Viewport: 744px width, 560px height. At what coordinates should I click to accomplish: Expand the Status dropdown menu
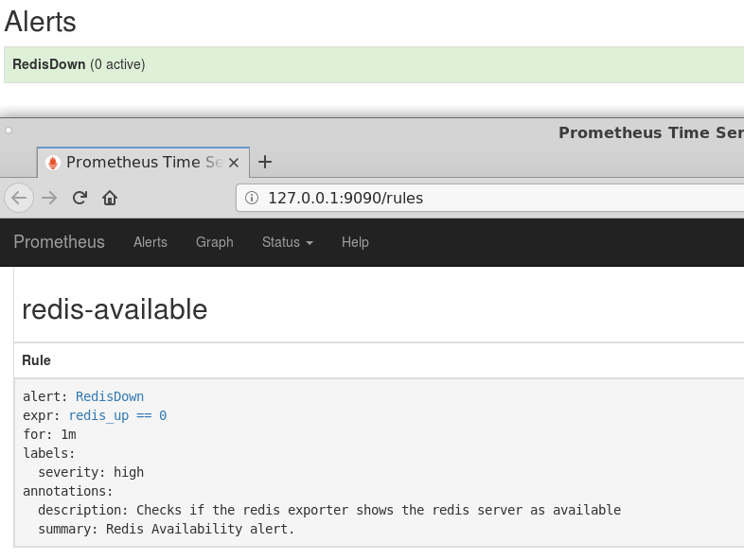(288, 242)
